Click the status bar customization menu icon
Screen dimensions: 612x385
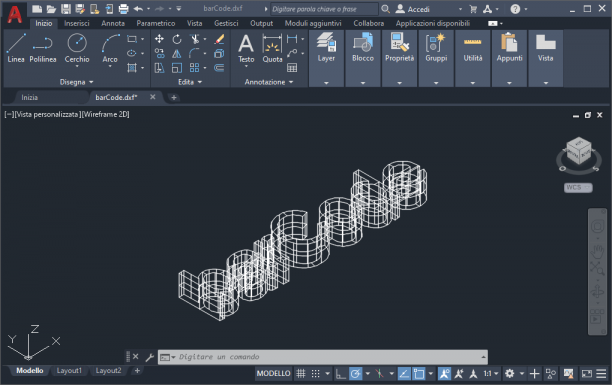click(x=601, y=374)
